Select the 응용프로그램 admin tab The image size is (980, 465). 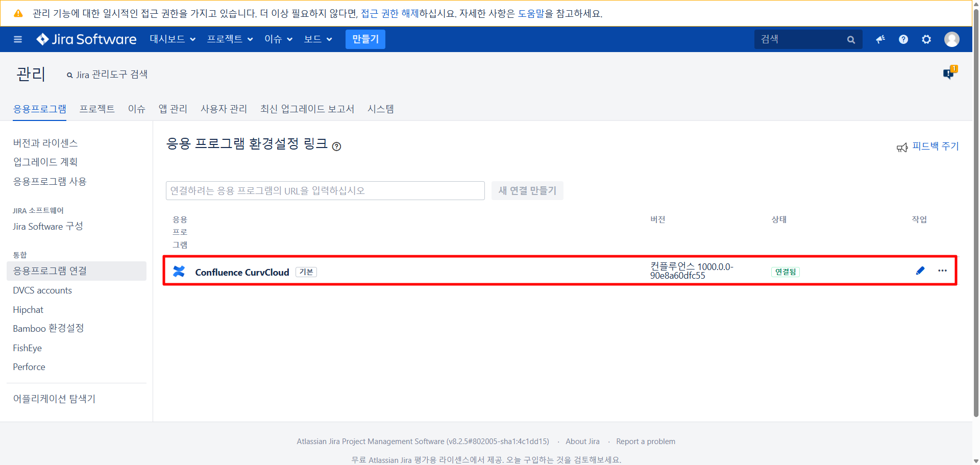(x=39, y=109)
